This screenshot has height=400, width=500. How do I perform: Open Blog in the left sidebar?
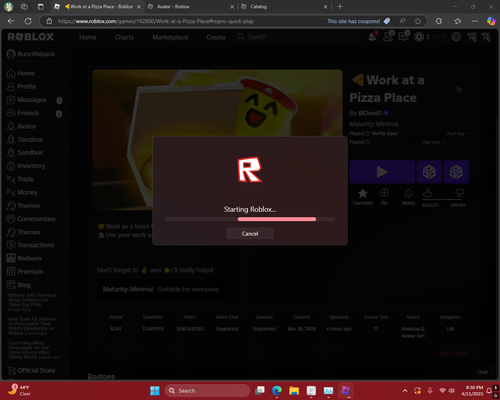[19, 285]
